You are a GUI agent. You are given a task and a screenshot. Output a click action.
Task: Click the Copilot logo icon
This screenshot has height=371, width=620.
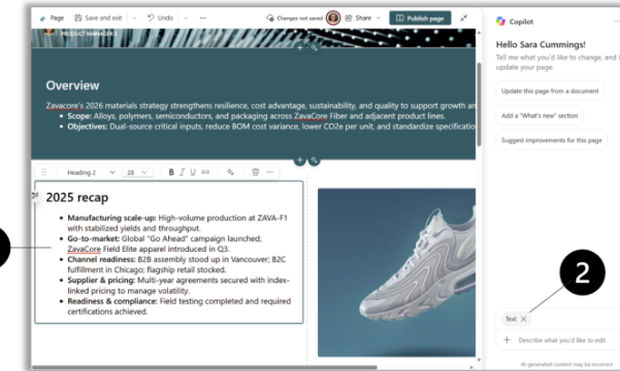501,21
